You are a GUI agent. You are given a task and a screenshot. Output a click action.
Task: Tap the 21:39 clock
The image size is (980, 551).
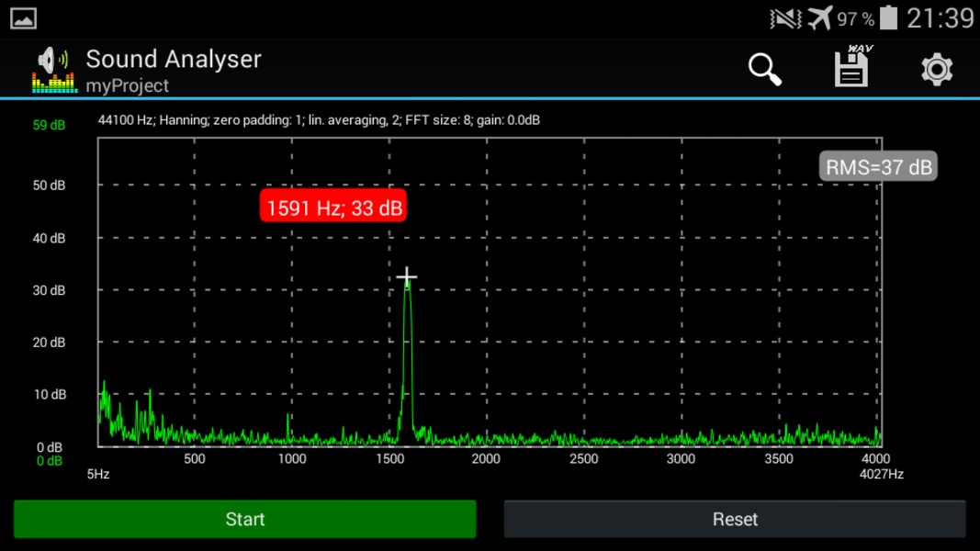940,18
